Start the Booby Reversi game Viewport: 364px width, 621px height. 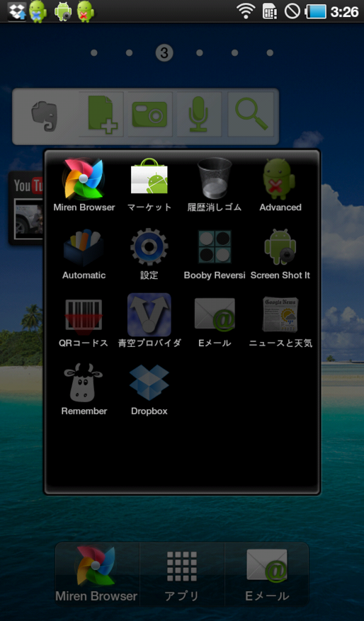pyautogui.click(x=215, y=253)
